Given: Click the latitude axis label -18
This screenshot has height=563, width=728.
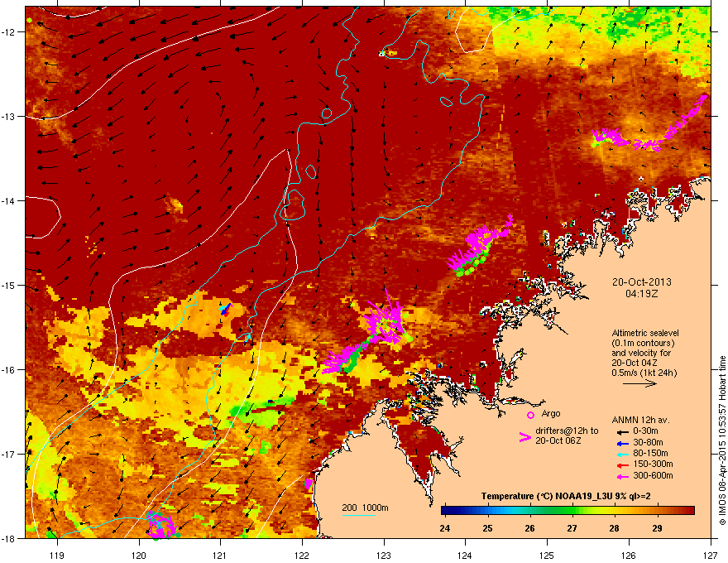Looking at the screenshot, I should coord(9,538).
